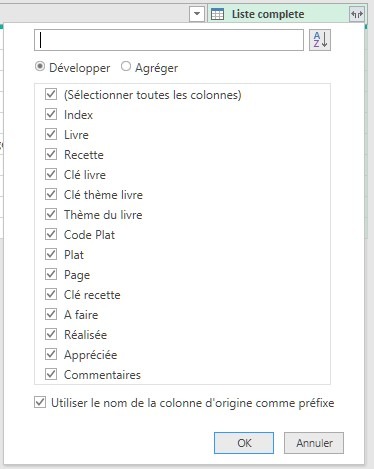This screenshot has height=469, width=374.
Task: Uncheck the Index column checkbox
Action: pos(51,114)
